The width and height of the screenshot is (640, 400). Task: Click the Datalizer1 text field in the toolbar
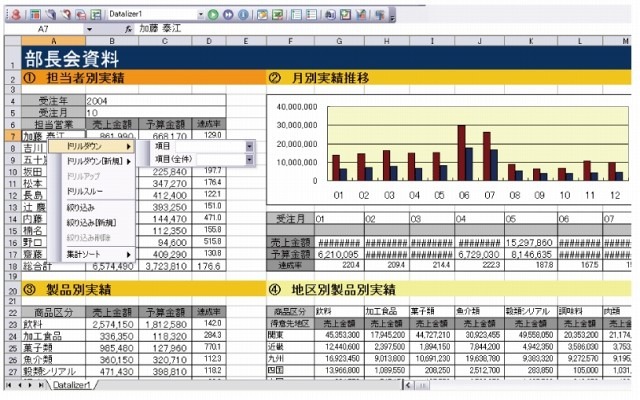(x=152, y=15)
